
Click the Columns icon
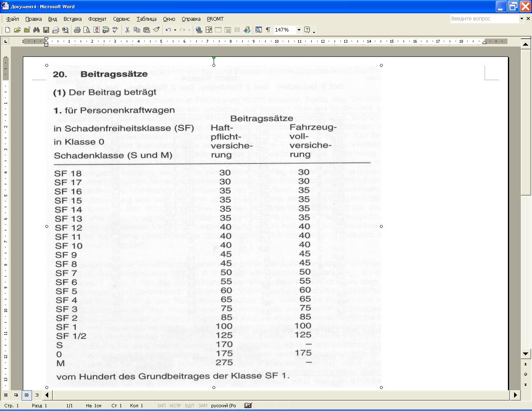(x=237, y=30)
